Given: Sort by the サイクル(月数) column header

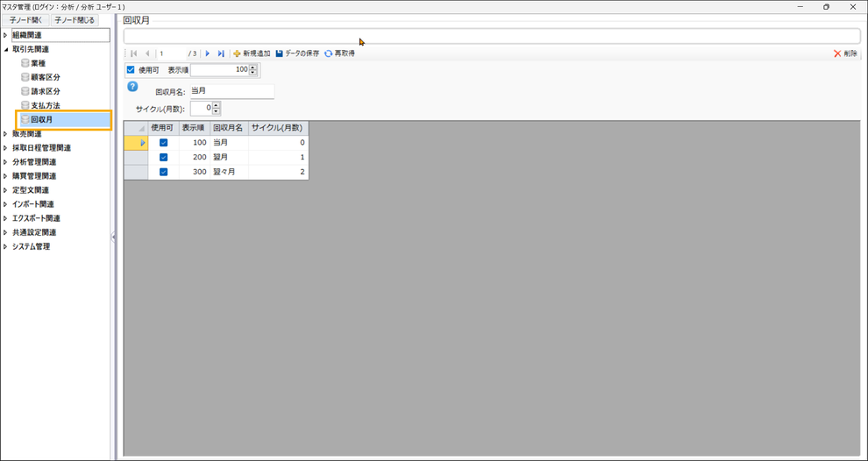Looking at the screenshot, I should click(279, 128).
